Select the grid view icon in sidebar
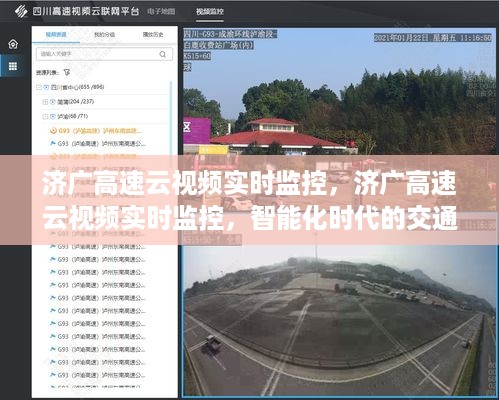The height and width of the screenshot is (400, 499). pos(13,66)
